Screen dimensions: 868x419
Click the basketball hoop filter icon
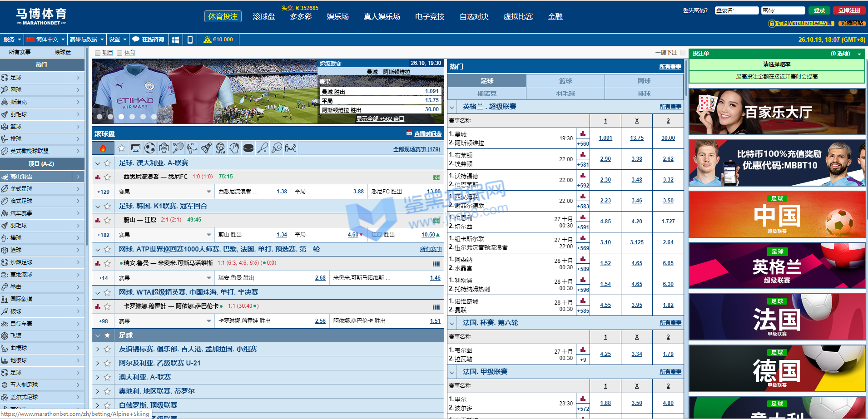click(x=164, y=148)
